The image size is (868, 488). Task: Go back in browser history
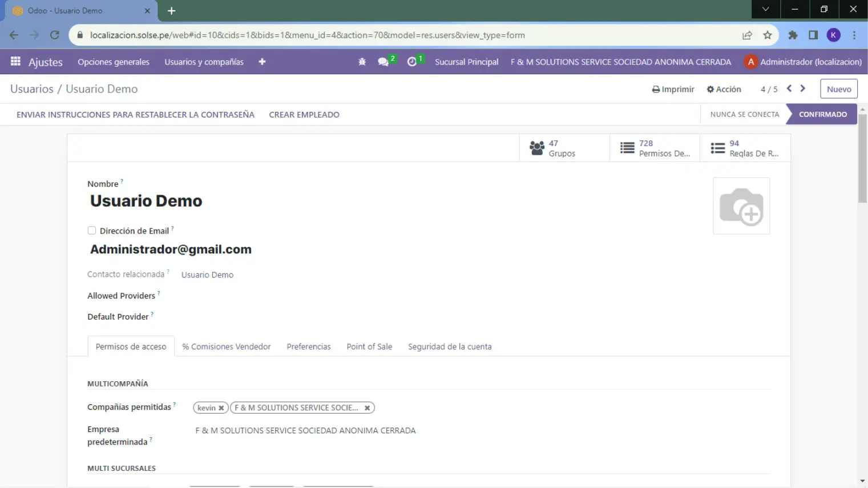pyautogui.click(x=14, y=35)
